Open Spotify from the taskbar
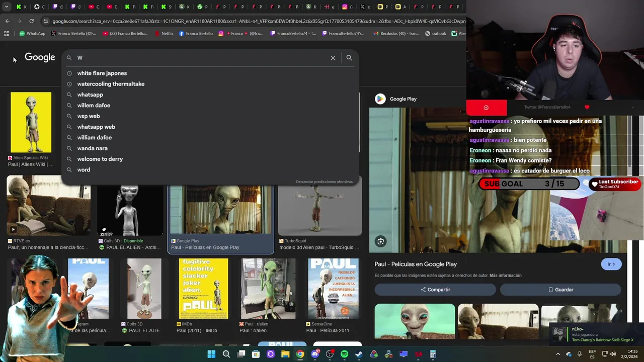Screen dimensions: 644x362 click(344, 354)
